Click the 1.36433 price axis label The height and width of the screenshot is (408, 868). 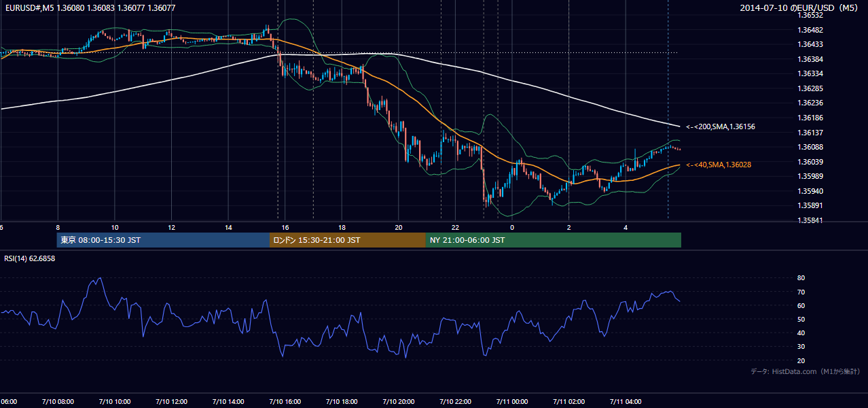(x=810, y=44)
